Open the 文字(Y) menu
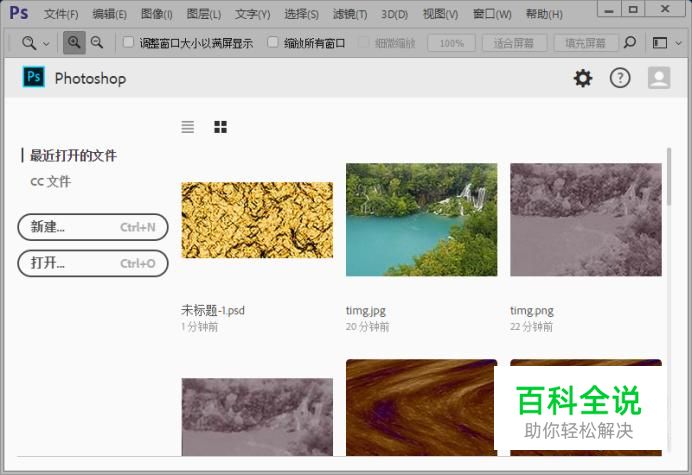692x475 pixels. pyautogui.click(x=252, y=14)
